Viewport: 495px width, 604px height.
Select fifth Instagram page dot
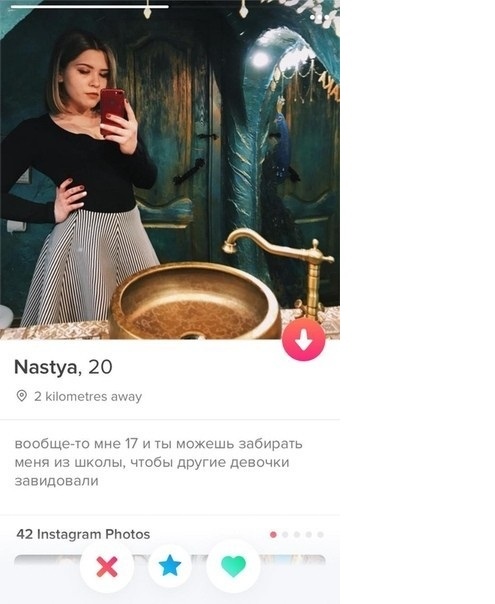[320, 535]
